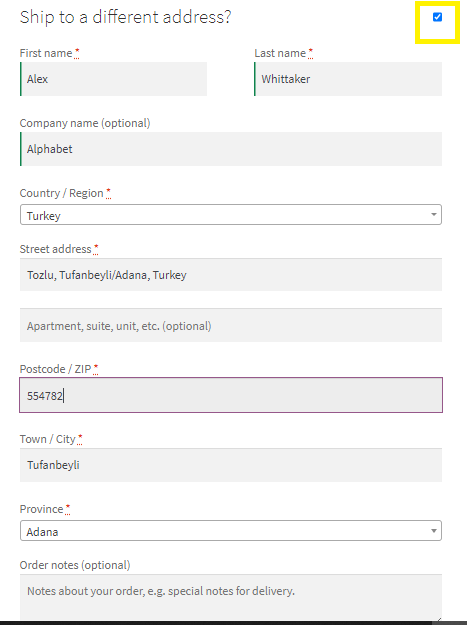This screenshot has width=467, height=625.
Task: Click the Postcode / ZIP label
Action: point(55,369)
